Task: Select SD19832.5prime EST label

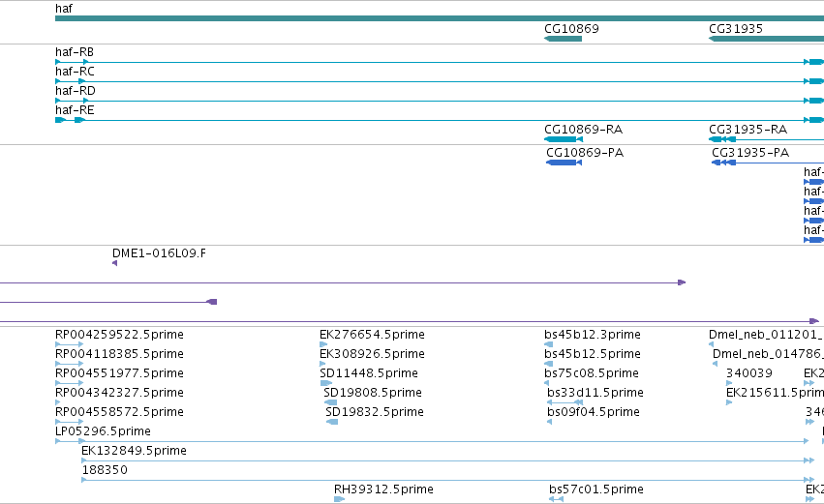Action: (375, 412)
